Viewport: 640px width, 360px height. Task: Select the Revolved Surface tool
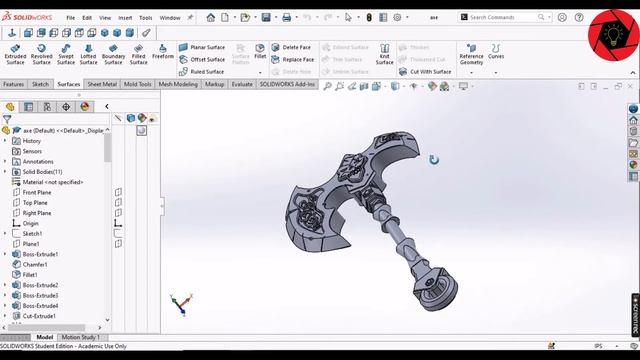41,54
